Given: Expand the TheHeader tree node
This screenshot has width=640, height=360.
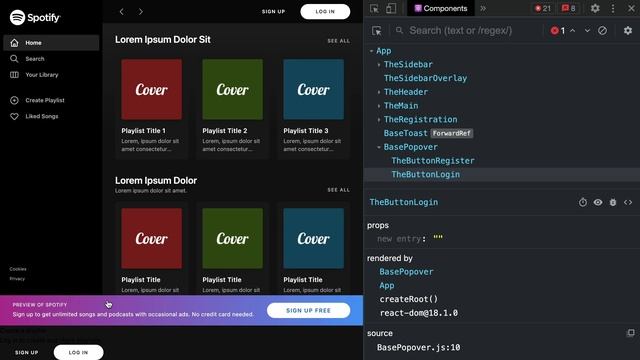Looking at the screenshot, I should (379, 92).
